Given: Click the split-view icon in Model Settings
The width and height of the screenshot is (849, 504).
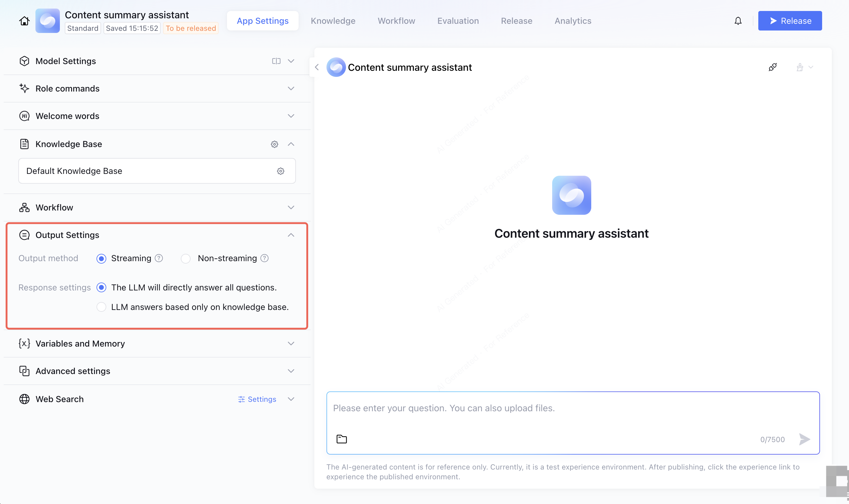Looking at the screenshot, I should (276, 61).
